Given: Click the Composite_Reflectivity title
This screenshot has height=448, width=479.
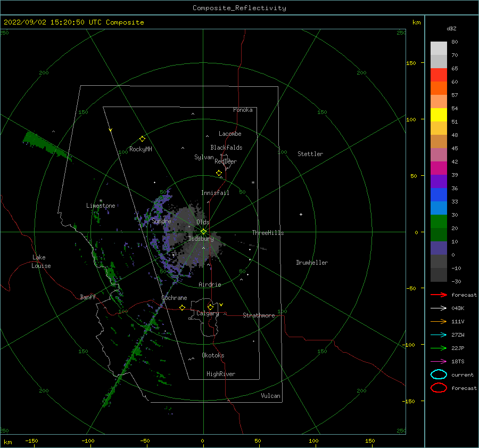Looking at the screenshot, I should [x=240, y=8].
